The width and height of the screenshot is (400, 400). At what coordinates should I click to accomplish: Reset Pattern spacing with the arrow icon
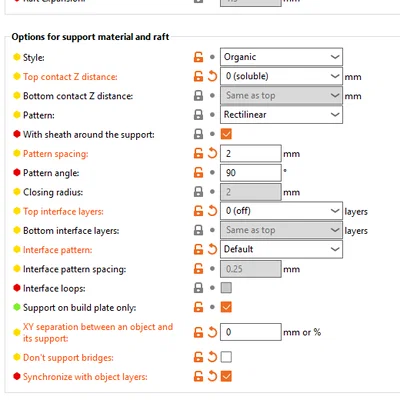tap(212, 153)
